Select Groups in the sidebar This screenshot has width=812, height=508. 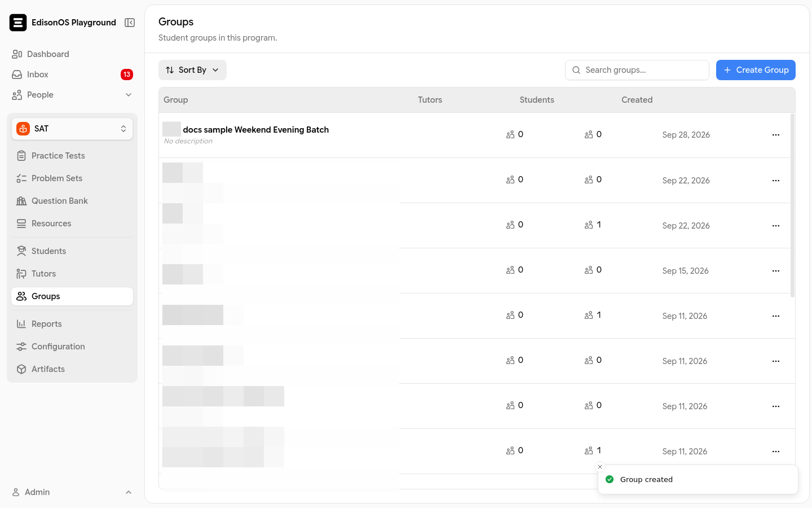[72, 296]
